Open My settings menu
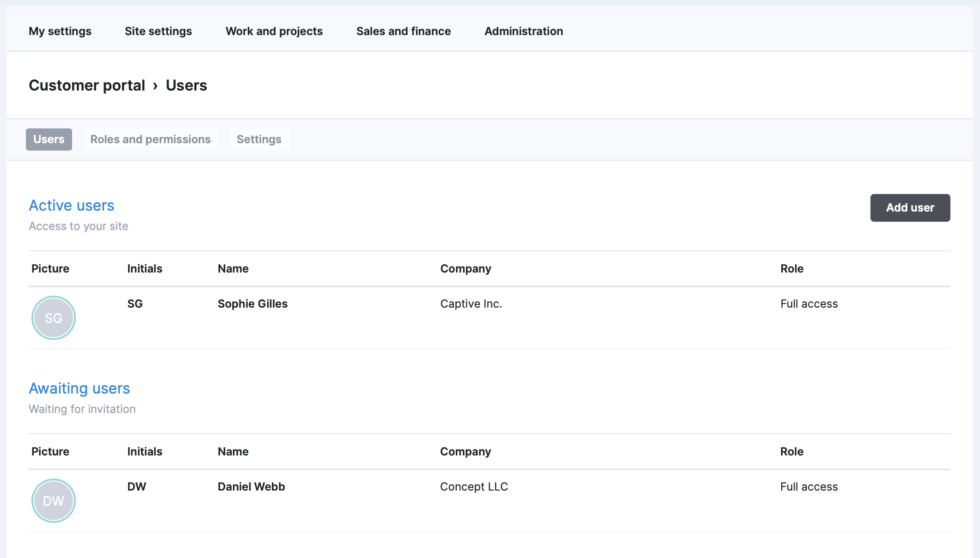 coord(60,31)
